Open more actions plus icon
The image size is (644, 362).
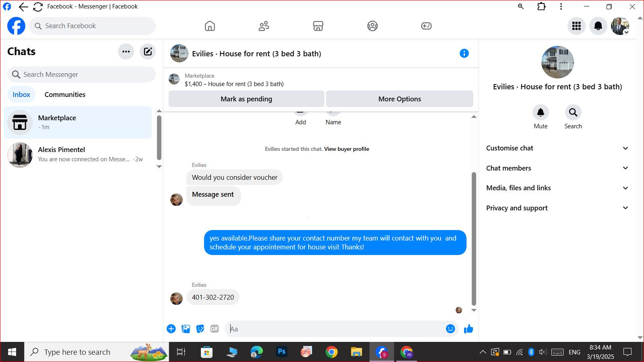tap(171, 329)
